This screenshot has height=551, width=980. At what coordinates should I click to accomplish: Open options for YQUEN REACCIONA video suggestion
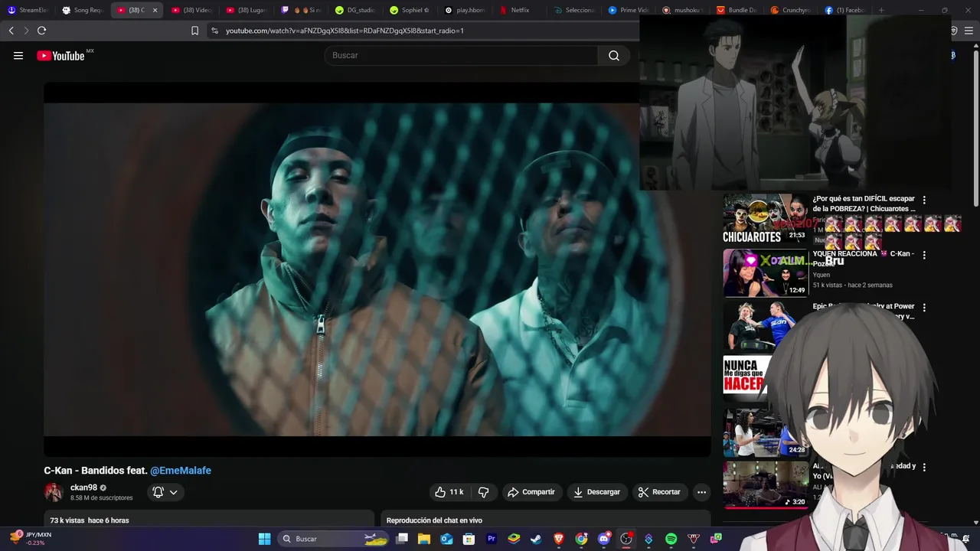click(924, 255)
